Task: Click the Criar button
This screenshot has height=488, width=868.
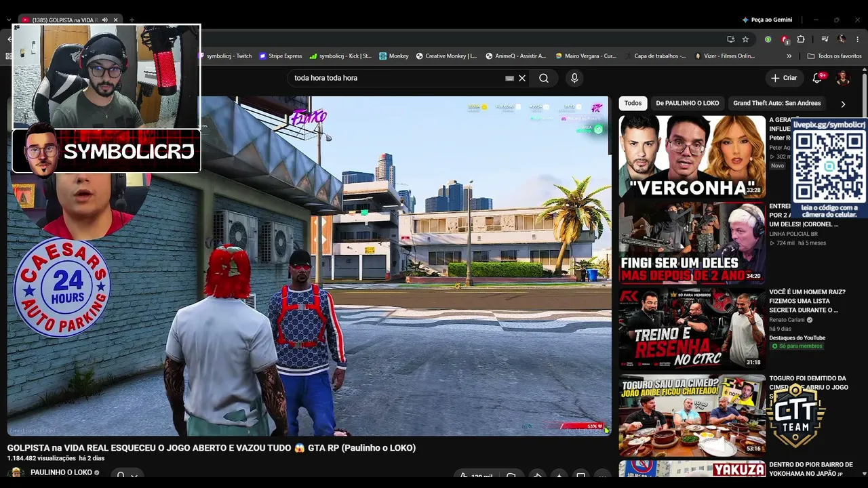Action: click(784, 78)
